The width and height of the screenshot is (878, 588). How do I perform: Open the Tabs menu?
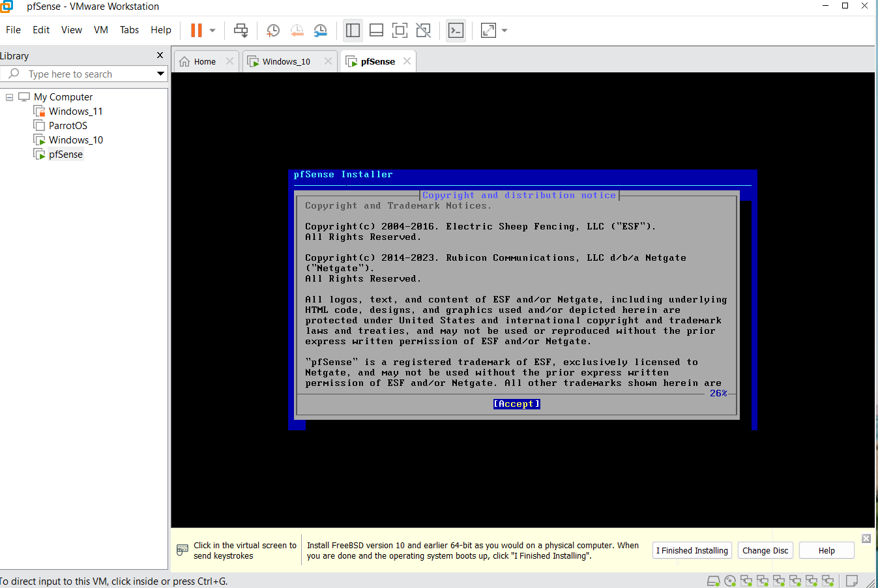pos(130,30)
